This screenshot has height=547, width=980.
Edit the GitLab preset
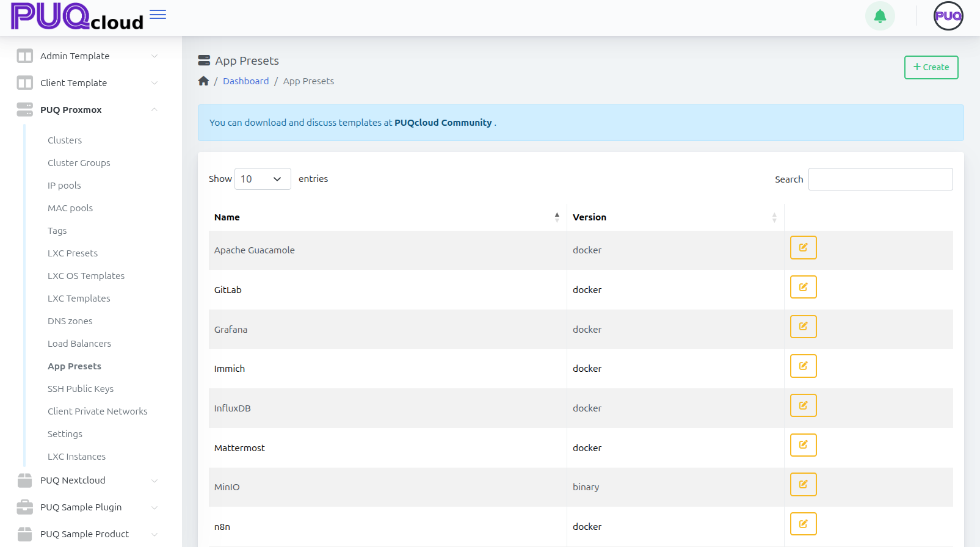[803, 287]
